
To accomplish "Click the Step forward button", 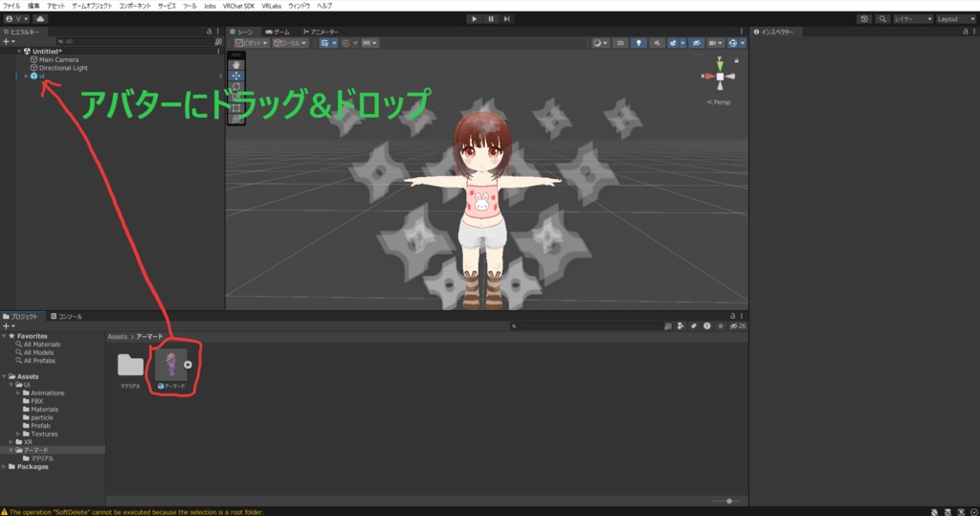I will [507, 19].
